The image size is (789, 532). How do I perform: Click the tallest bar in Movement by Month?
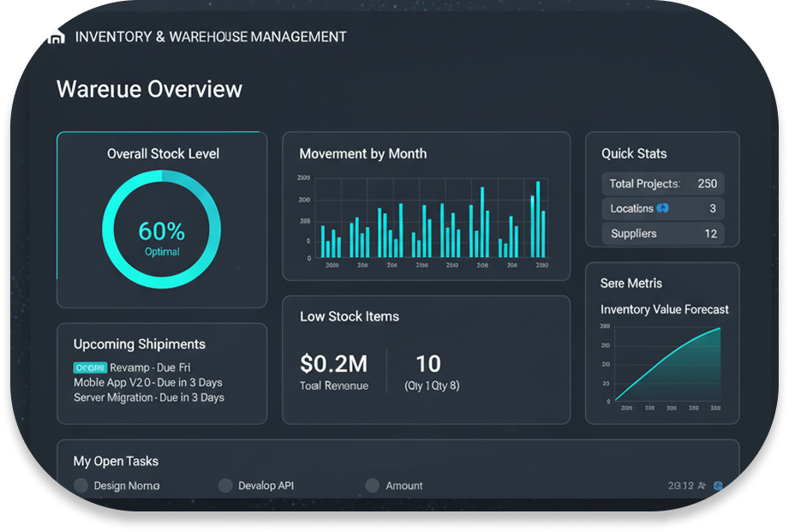(538, 218)
